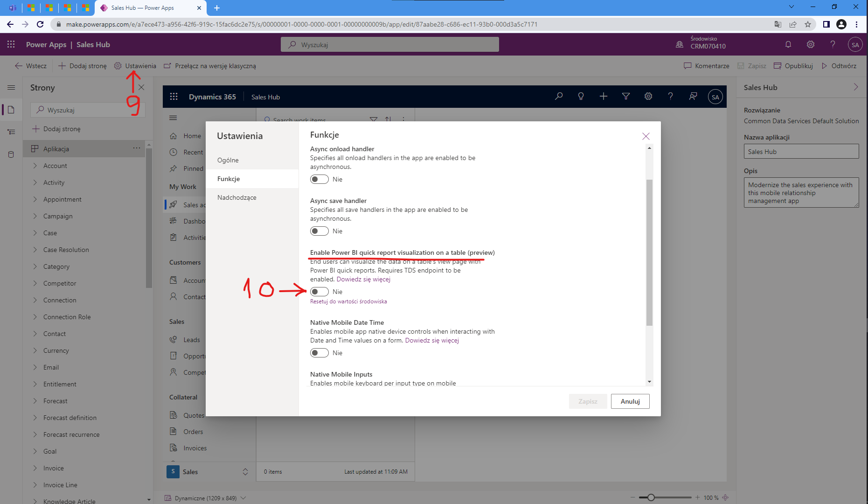Click the Anuluj button
The image size is (868, 504).
pyautogui.click(x=630, y=401)
